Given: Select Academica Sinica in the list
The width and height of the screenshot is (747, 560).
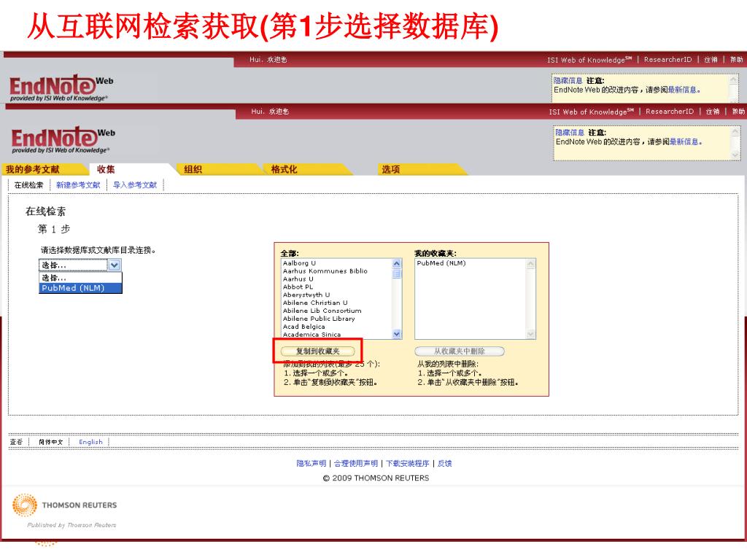Looking at the screenshot, I should [x=311, y=334].
